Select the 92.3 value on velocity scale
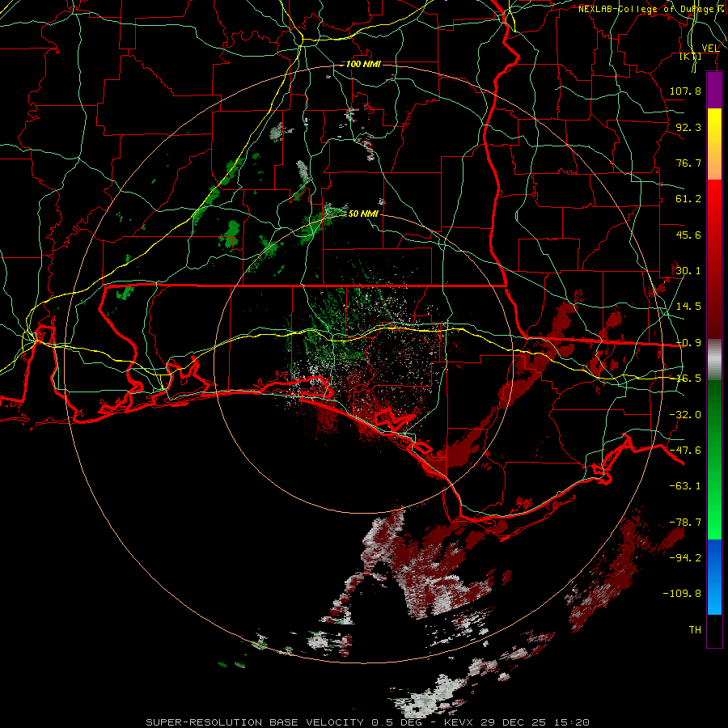 coord(688,127)
